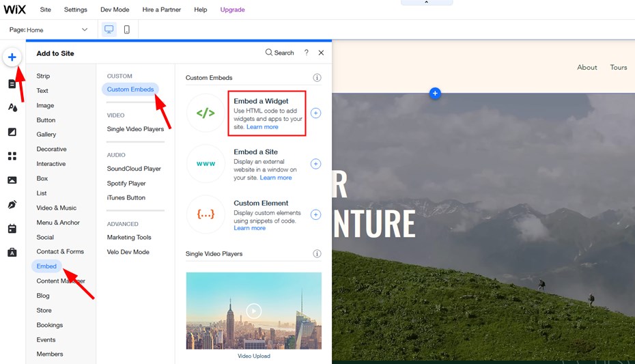Click the www Embed a Site icon
The height and width of the screenshot is (364, 635).
pyautogui.click(x=206, y=164)
